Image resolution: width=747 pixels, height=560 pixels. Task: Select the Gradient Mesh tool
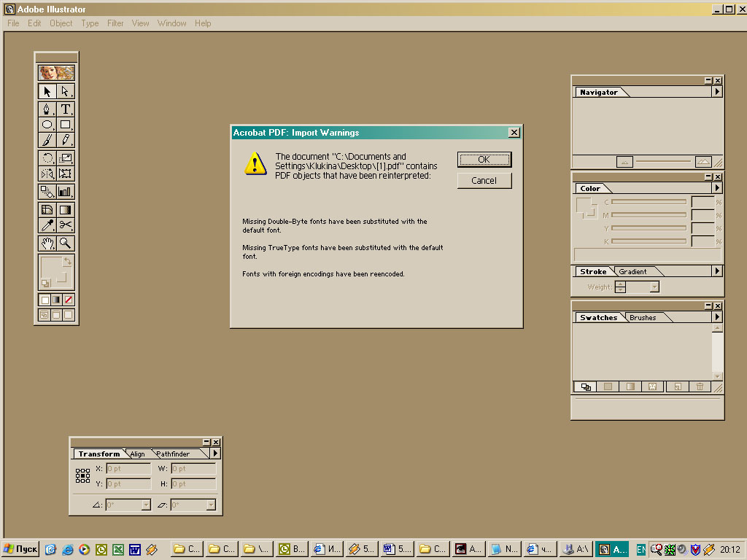click(x=47, y=209)
